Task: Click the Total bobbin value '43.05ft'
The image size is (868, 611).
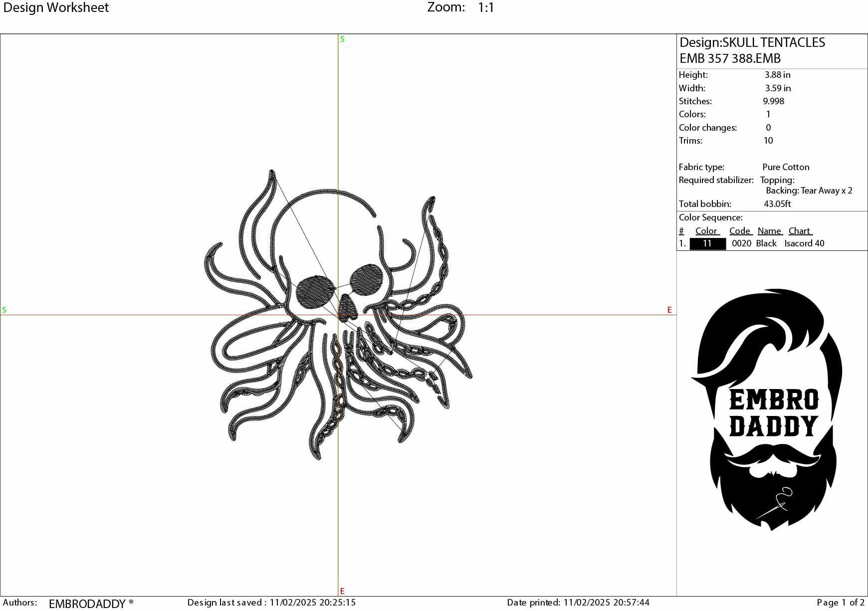Action: 777,204
